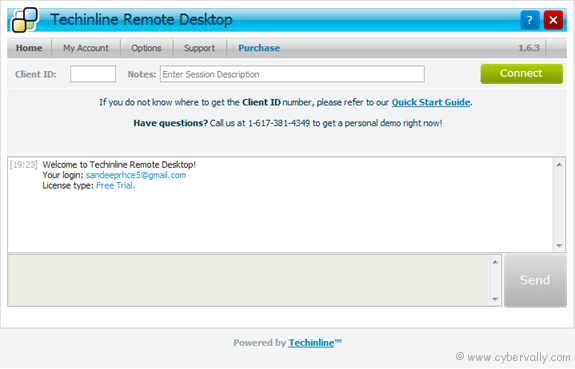Image resolution: width=575 pixels, height=369 pixels.
Task: Open the My Account tab
Action: [x=86, y=48]
